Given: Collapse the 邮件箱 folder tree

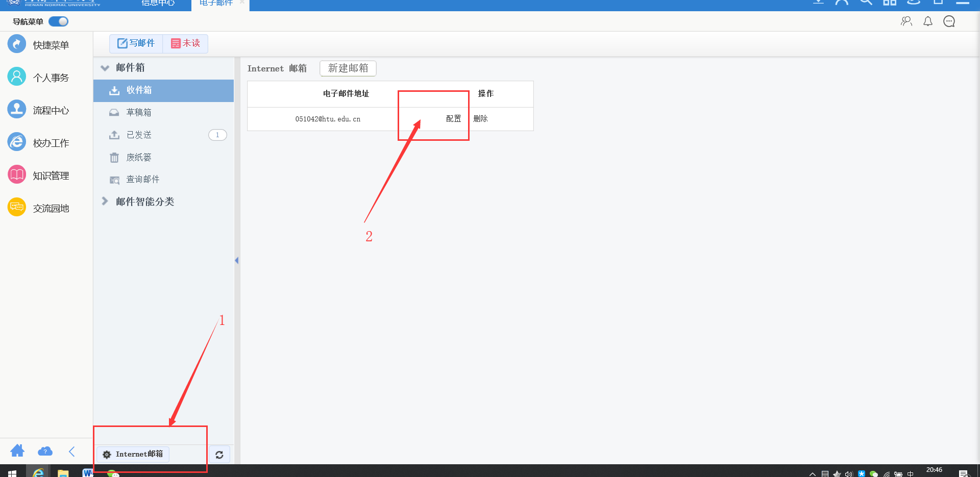Looking at the screenshot, I should 105,68.
